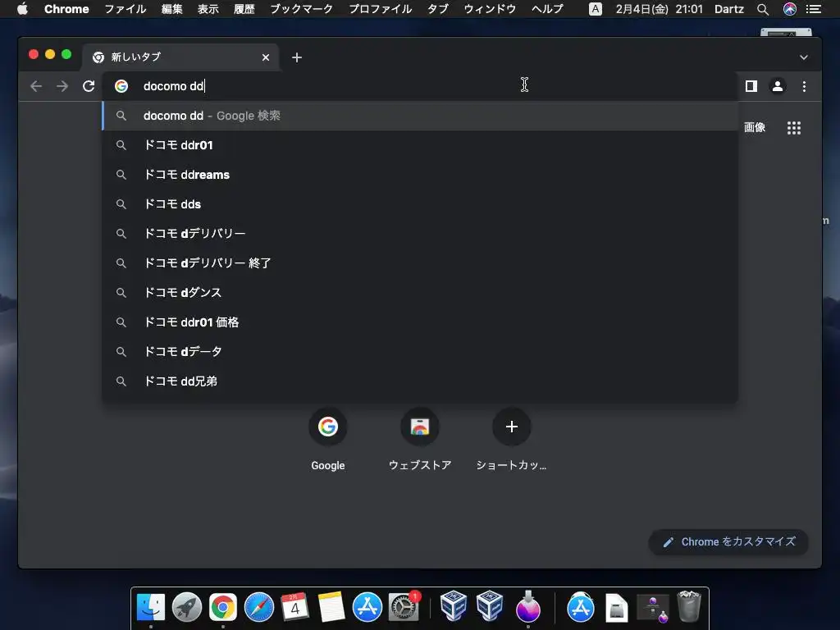Pick suggestion ドコモ dデータ
The height and width of the screenshot is (630, 840).
(x=419, y=351)
